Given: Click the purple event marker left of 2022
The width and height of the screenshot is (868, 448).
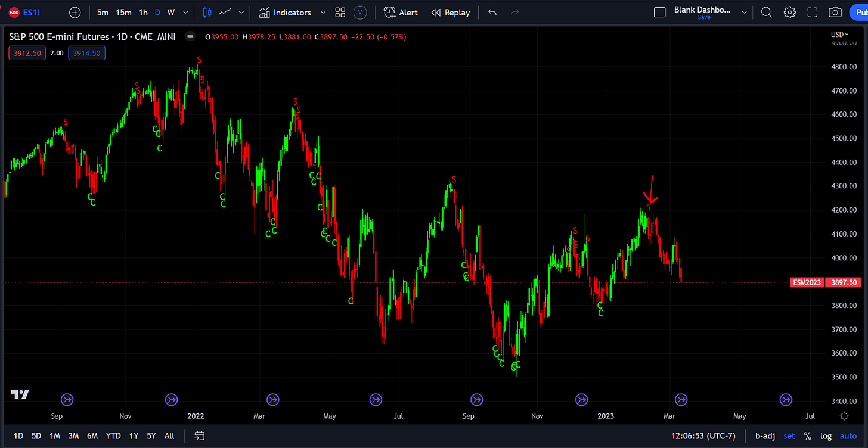Looking at the screenshot, I should coord(172,400).
